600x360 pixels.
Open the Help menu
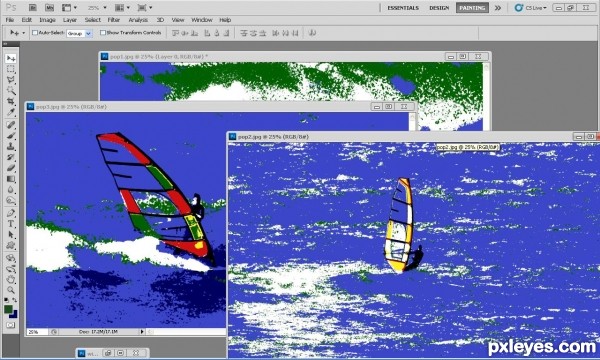coord(225,20)
